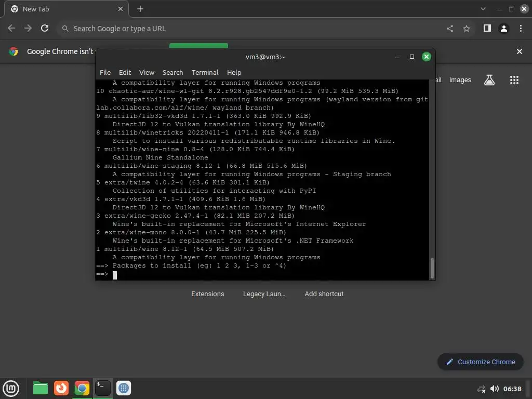The width and height of the screenshot is (532, 399).
Task: Open the volume control in system tray
Action: (495, 389)
